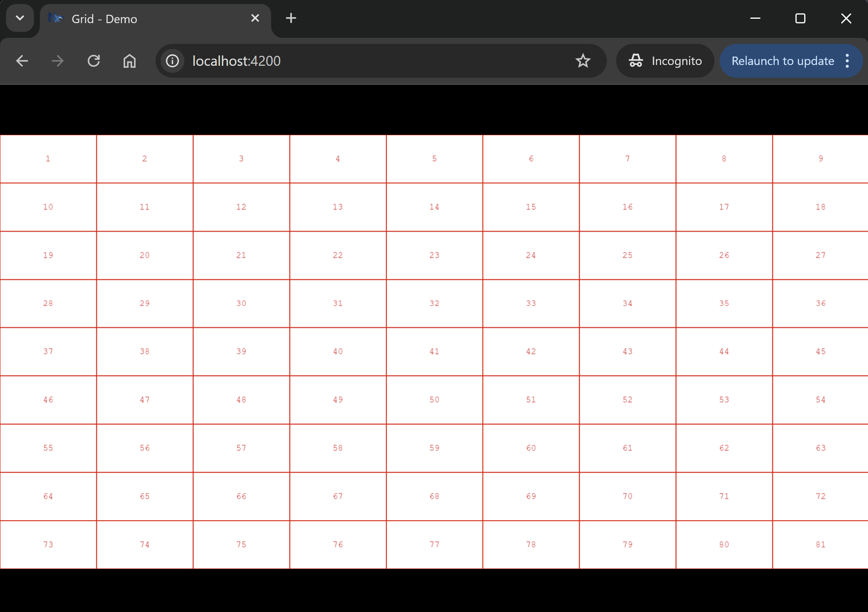868x612 pixels.
Task: Click the forward navigation arrow
Action: 58,61
